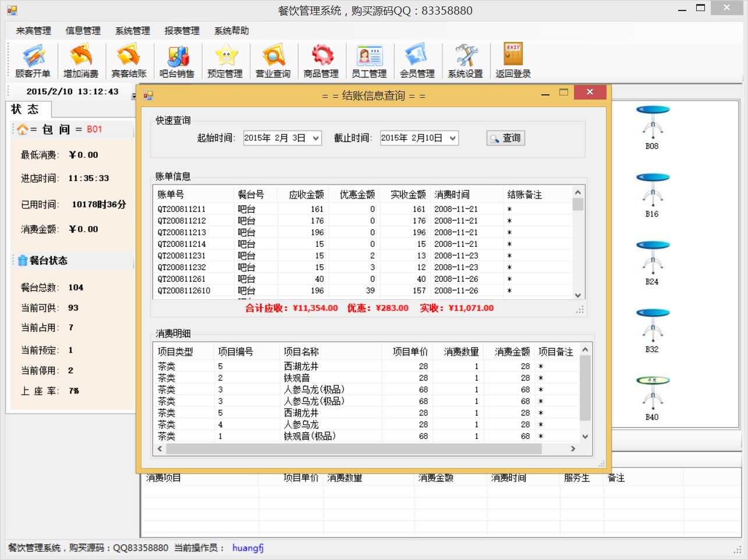
Task: Expand the 起始时间 date dropdown
Action: tap(315, 138)
